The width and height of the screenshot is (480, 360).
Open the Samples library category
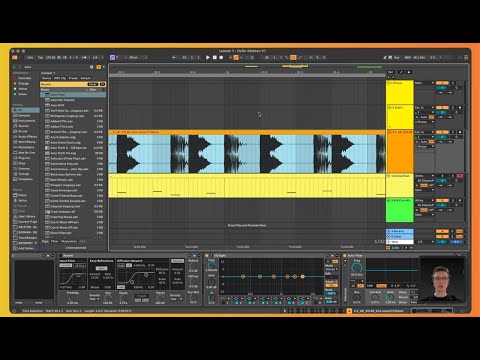pyautogui.click(x=24, y=115)
